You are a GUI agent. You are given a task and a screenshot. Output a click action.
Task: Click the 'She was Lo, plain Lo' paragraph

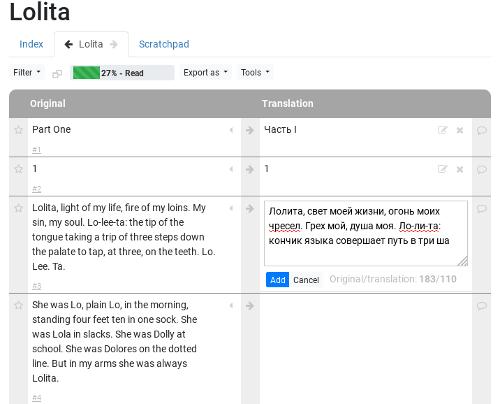(x=115, y=341)
